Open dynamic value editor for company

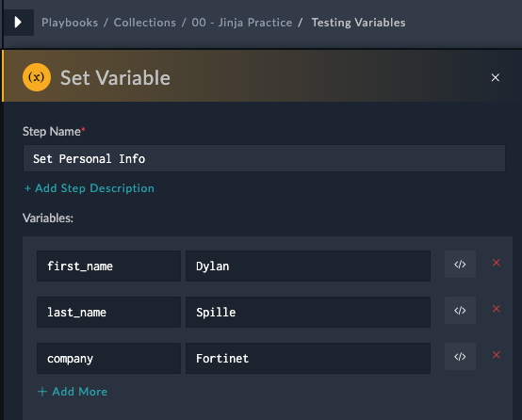point(460,357)
